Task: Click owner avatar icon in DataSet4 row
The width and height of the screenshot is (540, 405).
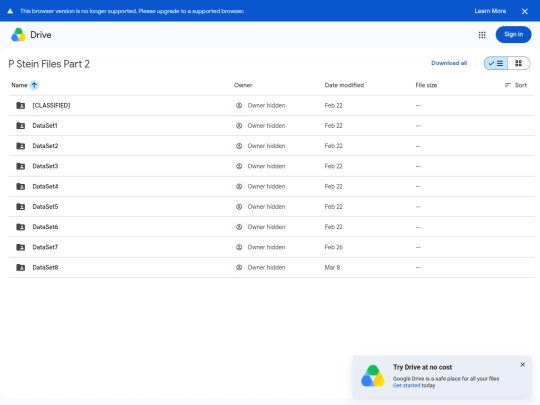Action: click(x=239, y=186)
